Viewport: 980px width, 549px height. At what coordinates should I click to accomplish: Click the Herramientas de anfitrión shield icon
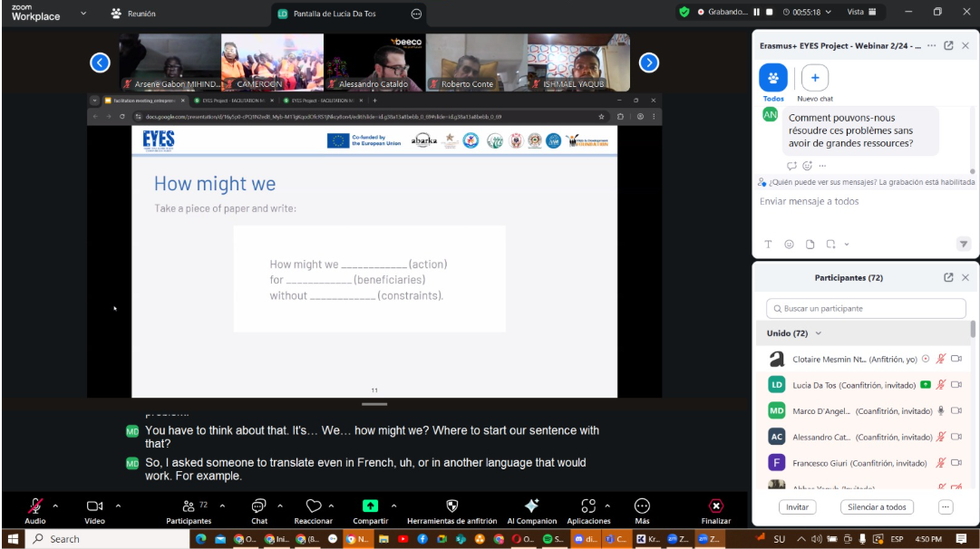pyautogui.click(x=451, y=506)
